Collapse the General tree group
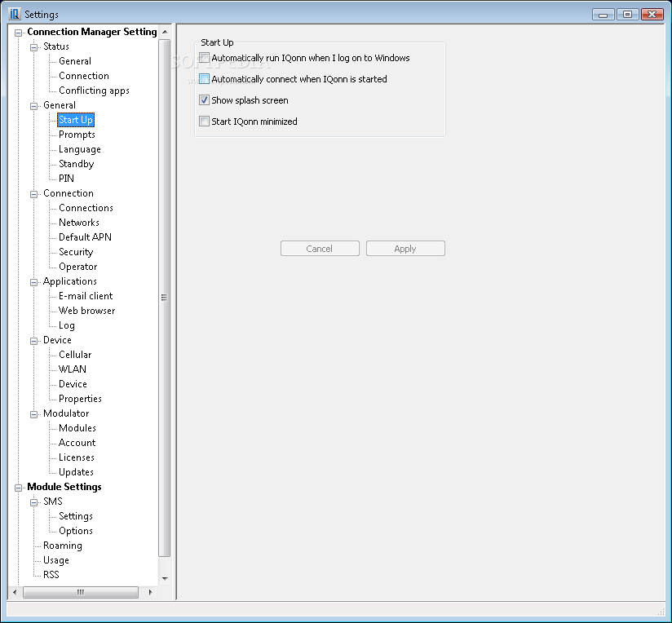Image resolution: width=672 pixels, height=623 pixels. [x=34, y=106]
